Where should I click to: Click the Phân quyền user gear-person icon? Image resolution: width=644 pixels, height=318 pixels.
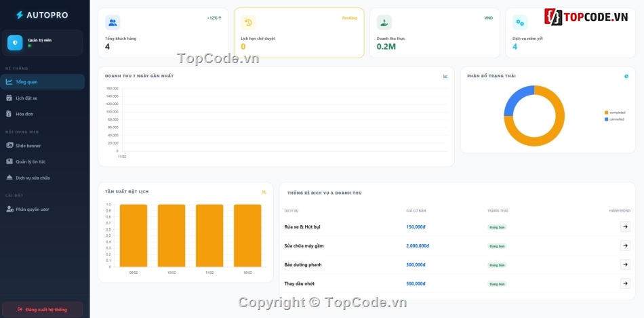point(10,209)
